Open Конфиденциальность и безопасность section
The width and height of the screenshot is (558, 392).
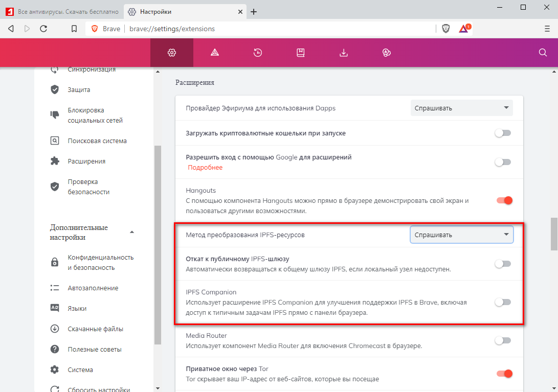point(101,263)
